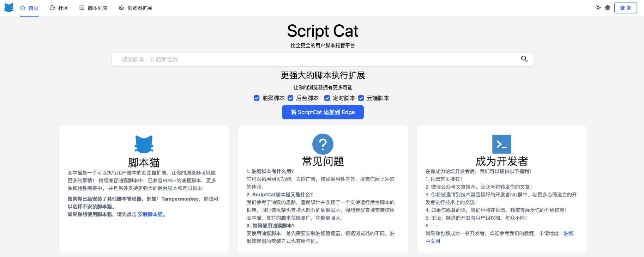
Task: Click the 浏览器扩展 browser icon
Action: coord(121,8)
